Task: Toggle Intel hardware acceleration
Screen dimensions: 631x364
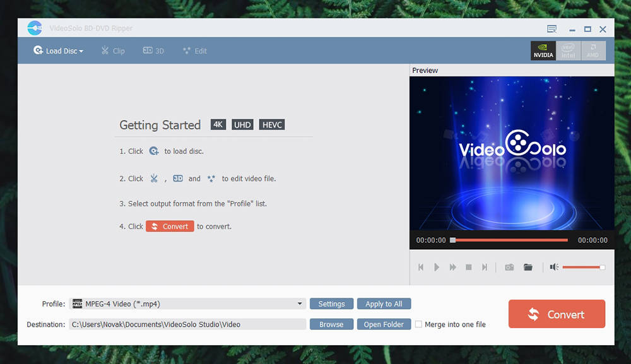Action: click(x=569, y=50)
